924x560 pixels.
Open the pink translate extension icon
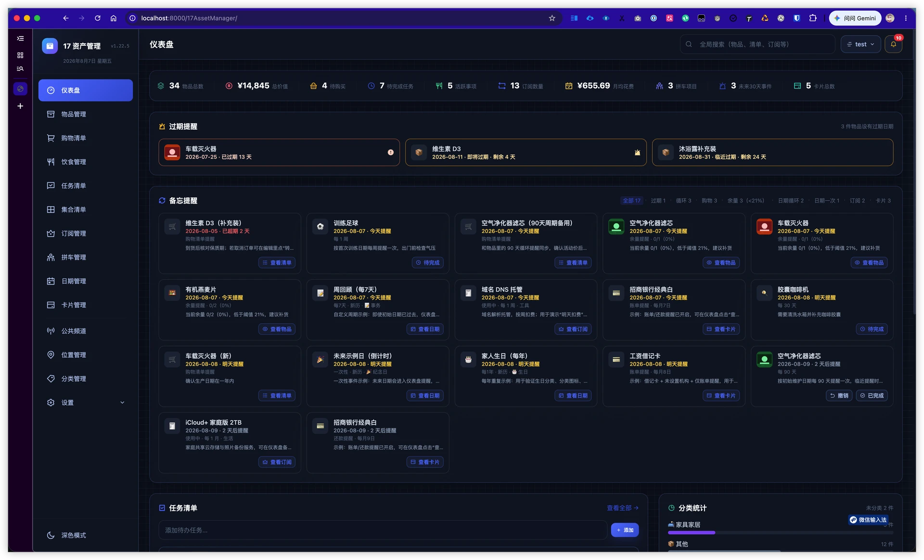click(x=669, y=18)
